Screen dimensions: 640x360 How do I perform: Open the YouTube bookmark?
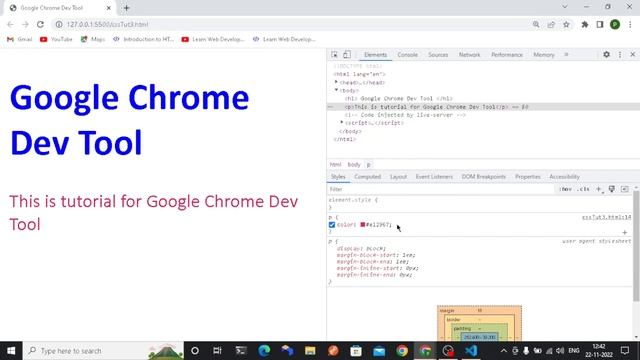(x=56, y=39)
